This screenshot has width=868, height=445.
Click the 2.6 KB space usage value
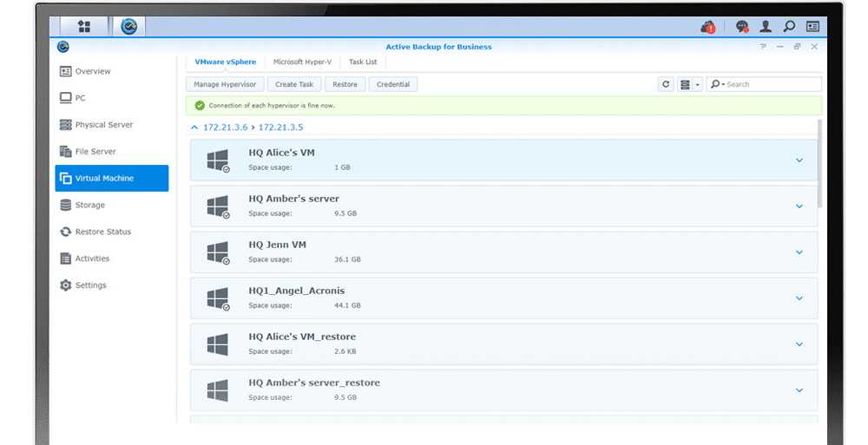click(x=345, y=351)
